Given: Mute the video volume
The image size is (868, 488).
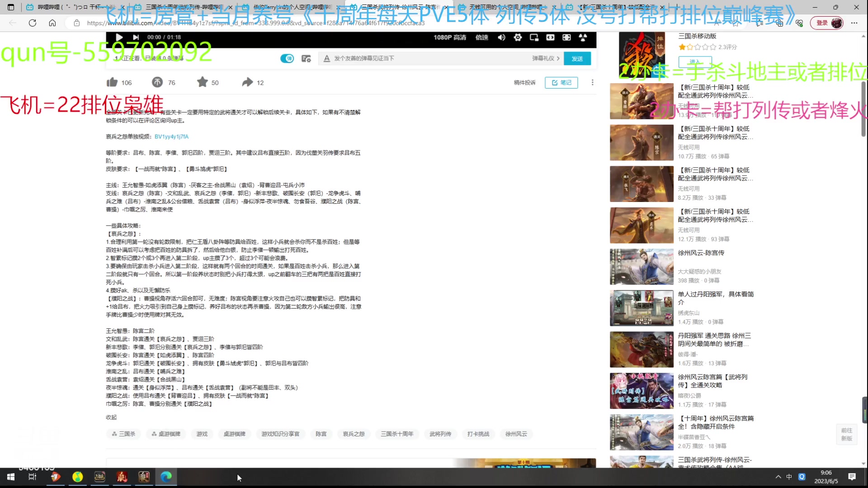Looking at the screenshot, I should 501,38.
